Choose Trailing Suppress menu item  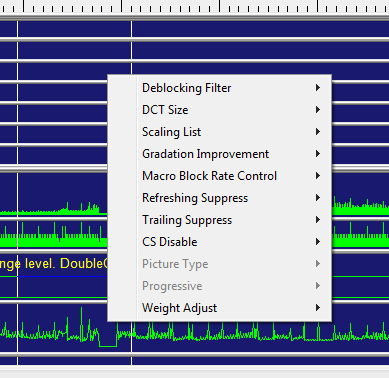pyautogui.click(x=219, y=220)
